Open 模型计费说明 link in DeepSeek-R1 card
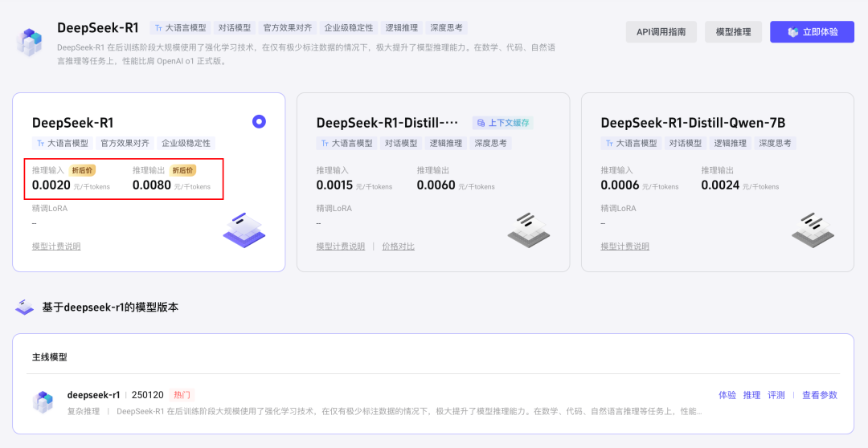This screenshot has height=448, width=868. point(56,246)
